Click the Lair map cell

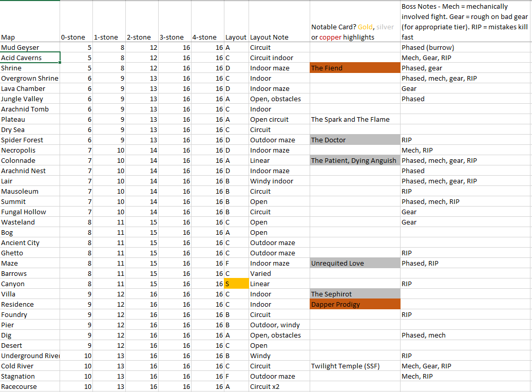tap(30, 181)
